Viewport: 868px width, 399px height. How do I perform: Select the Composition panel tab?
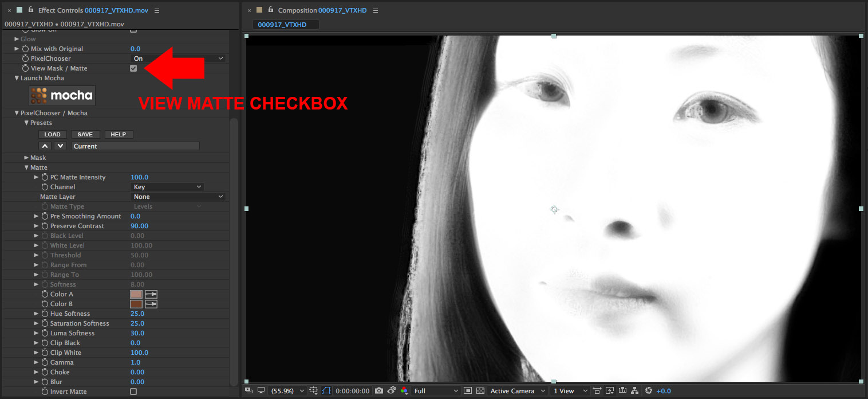[322, 10]
